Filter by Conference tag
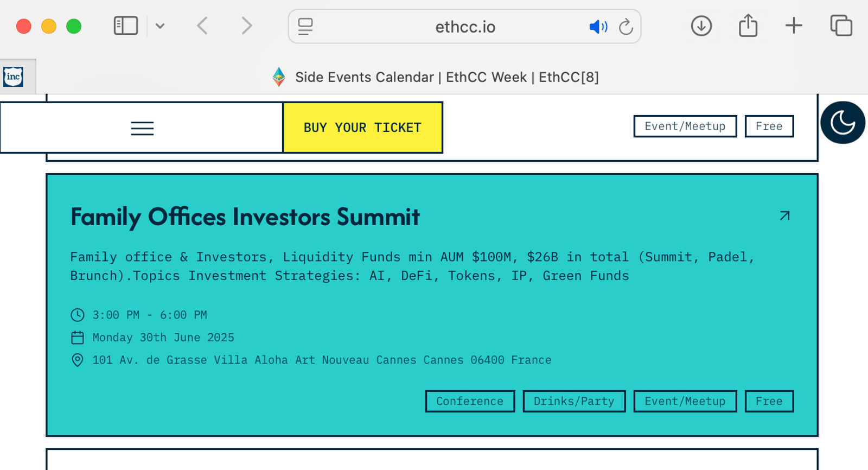The width and height of the screenshot is (868, 470). pos(470,401)
